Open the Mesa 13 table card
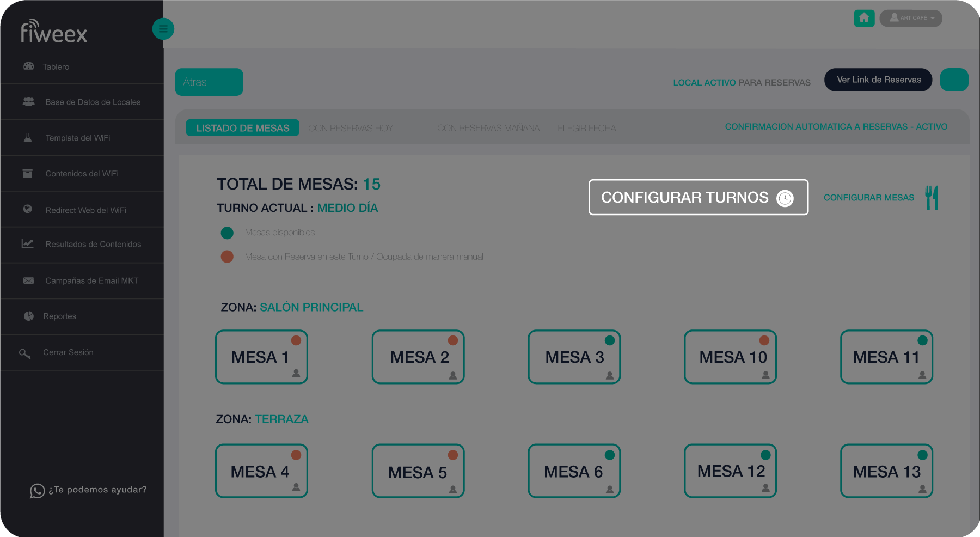 886,471
